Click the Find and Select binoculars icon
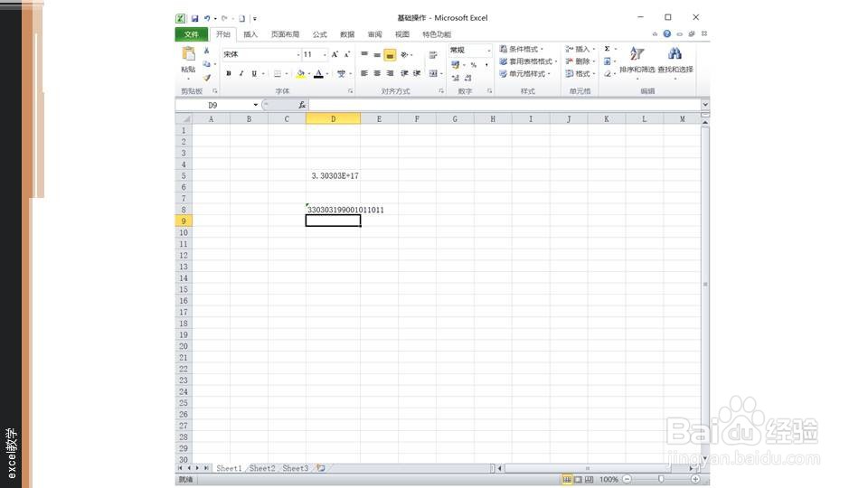 (x=675, y=53)
